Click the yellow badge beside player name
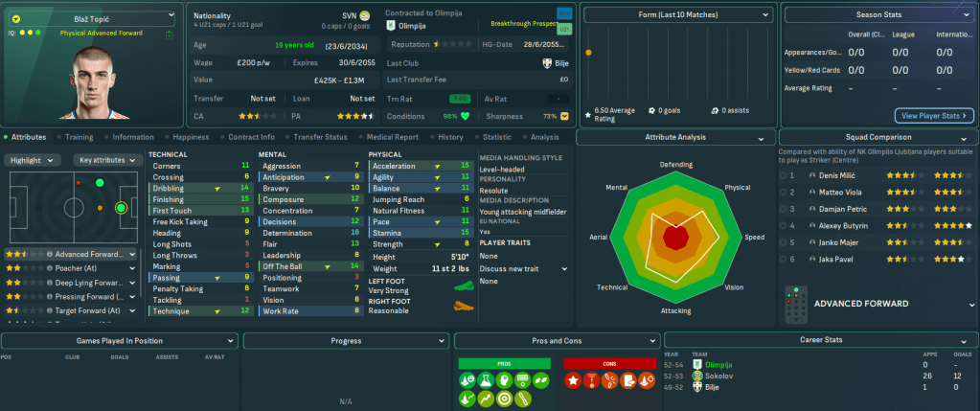This screenshot has height=411, width=980. click(x=14, y=17)
